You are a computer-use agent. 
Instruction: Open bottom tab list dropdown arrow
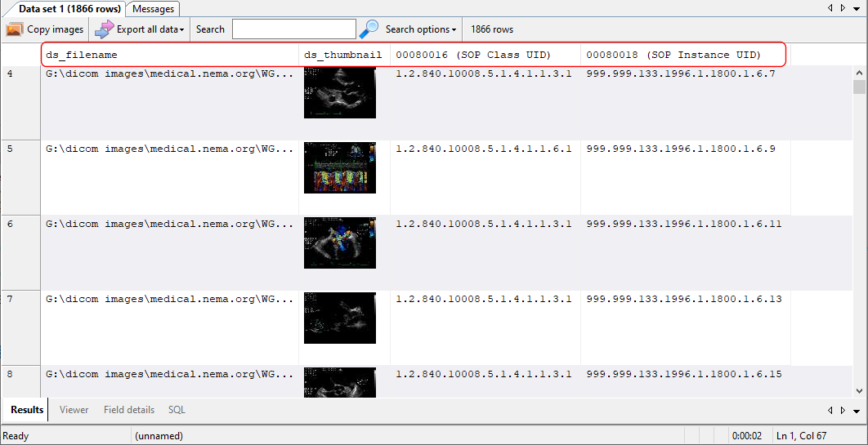coord(857,410)
